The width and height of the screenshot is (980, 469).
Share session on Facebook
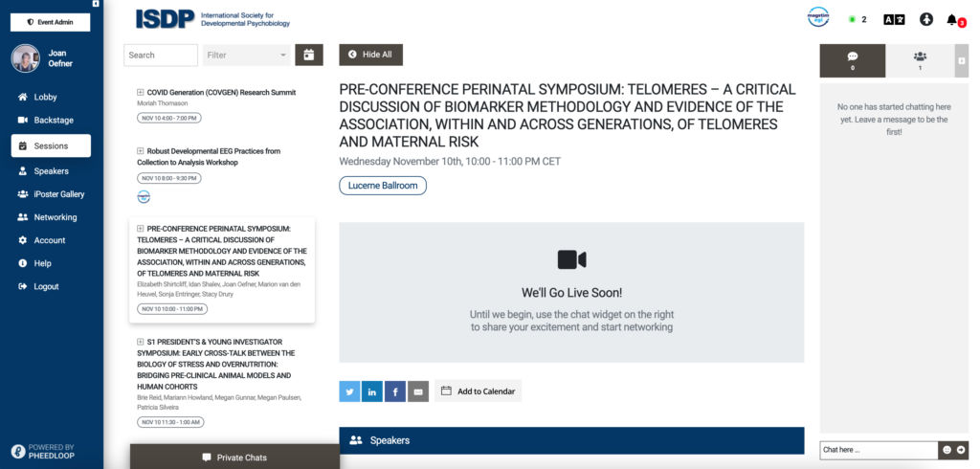pos(395,391)
